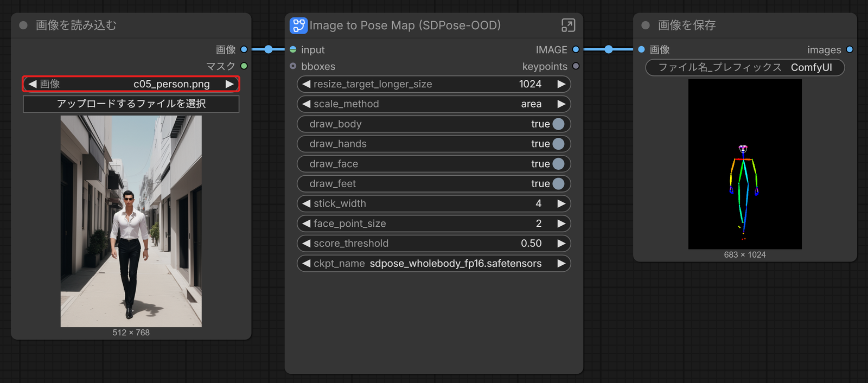Open the scale_method area dropdown
The width and height of the screenshot is (868, 383).
pyautogui.click(x=434, y=104)
